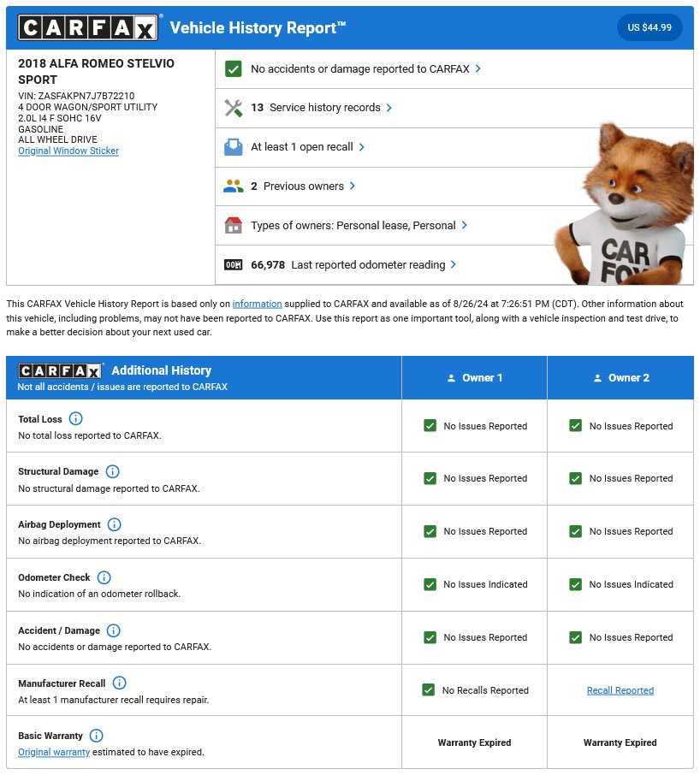Screen dimensions: 700x775
Task: Select the Owner 2 column header
Action: coord(621,377)
